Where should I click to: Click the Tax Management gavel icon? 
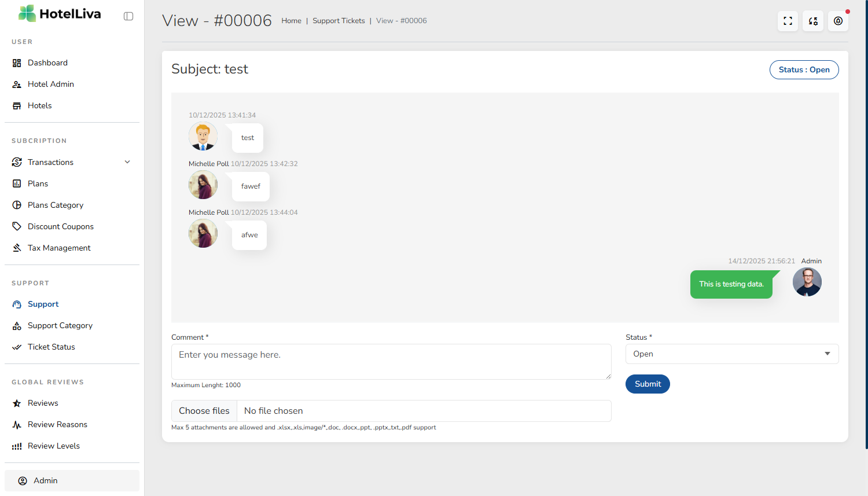click(17, 248)
